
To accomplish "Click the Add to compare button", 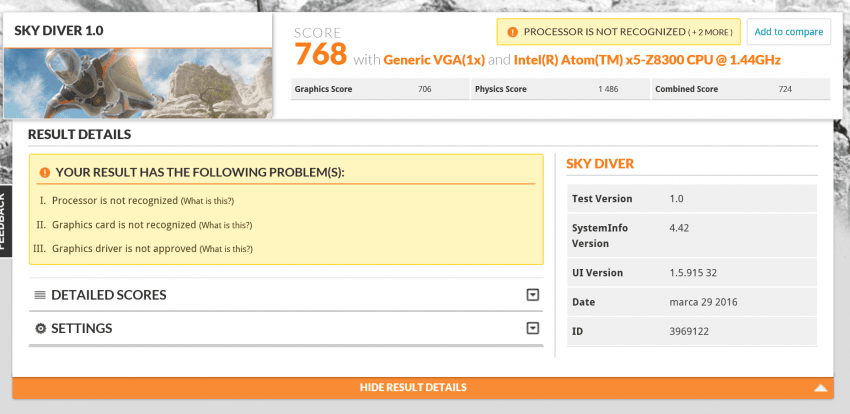I will (x=789, y=32).
